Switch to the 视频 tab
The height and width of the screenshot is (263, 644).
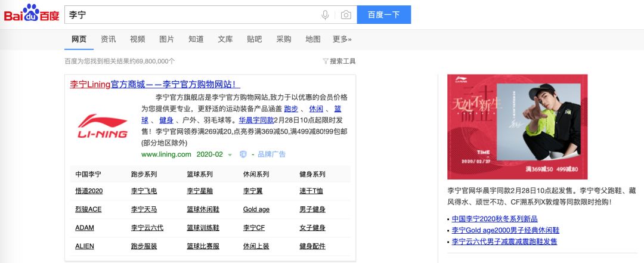(138, 39)
